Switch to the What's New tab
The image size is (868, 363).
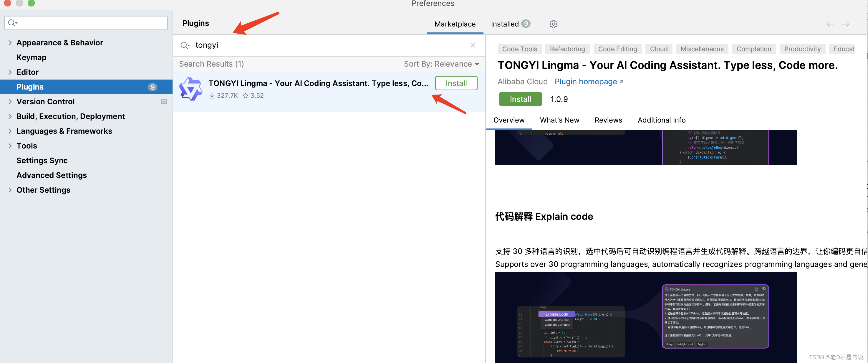coord(559,120)
